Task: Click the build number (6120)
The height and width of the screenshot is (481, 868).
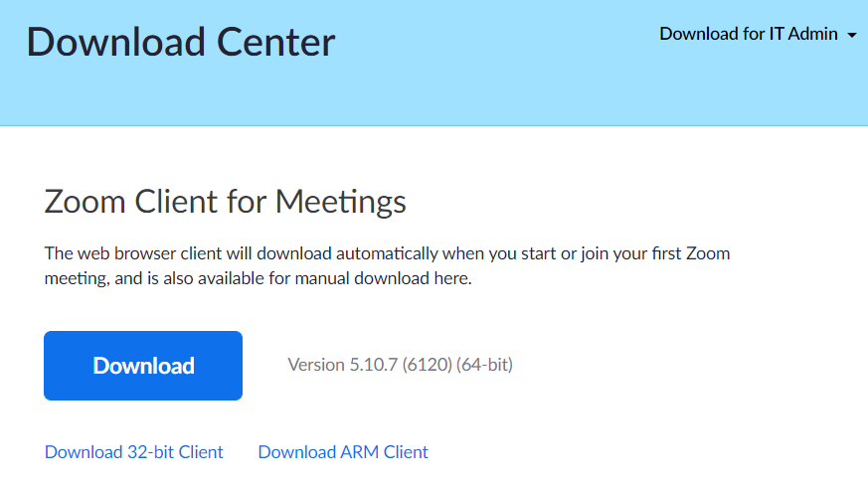Action: click(x=427, y=365)
